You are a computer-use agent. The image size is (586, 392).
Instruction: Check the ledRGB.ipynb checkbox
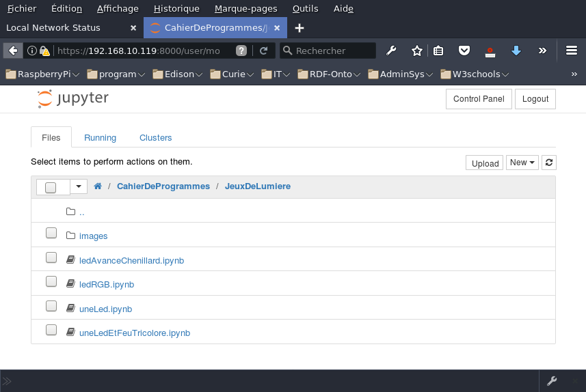[51, 281]
